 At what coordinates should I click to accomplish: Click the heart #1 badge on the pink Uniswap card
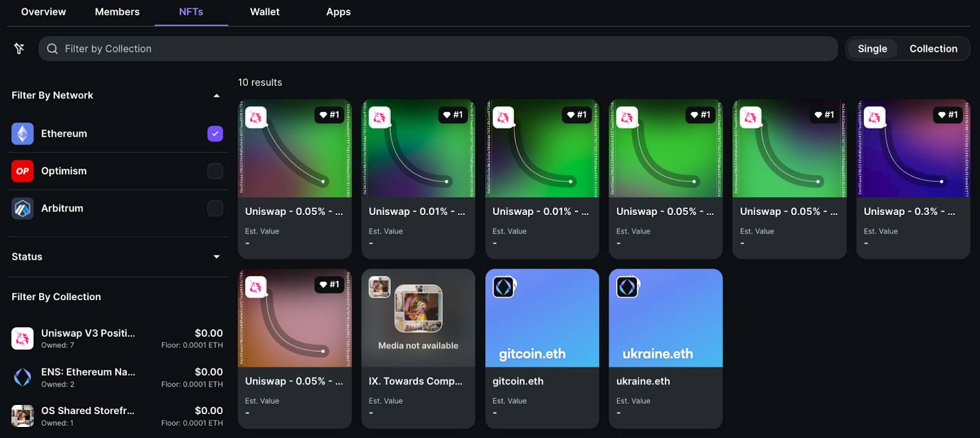tap(329, 284)
